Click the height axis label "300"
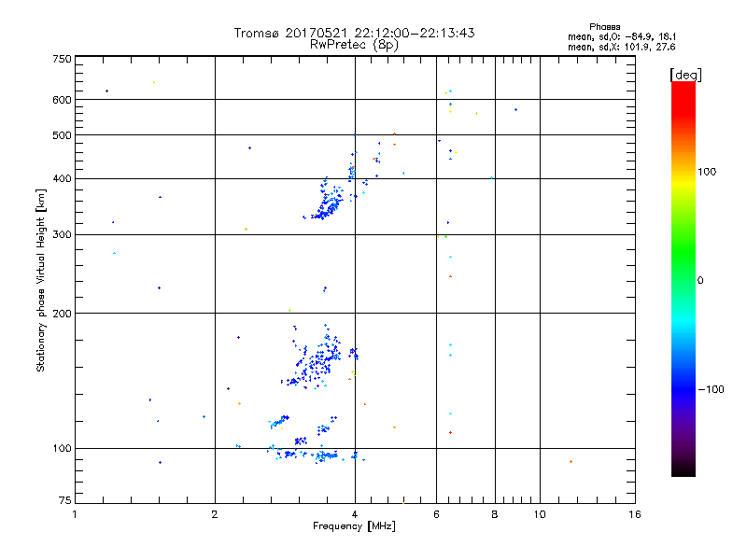The image size is (747, 560). tap(62, 234)
